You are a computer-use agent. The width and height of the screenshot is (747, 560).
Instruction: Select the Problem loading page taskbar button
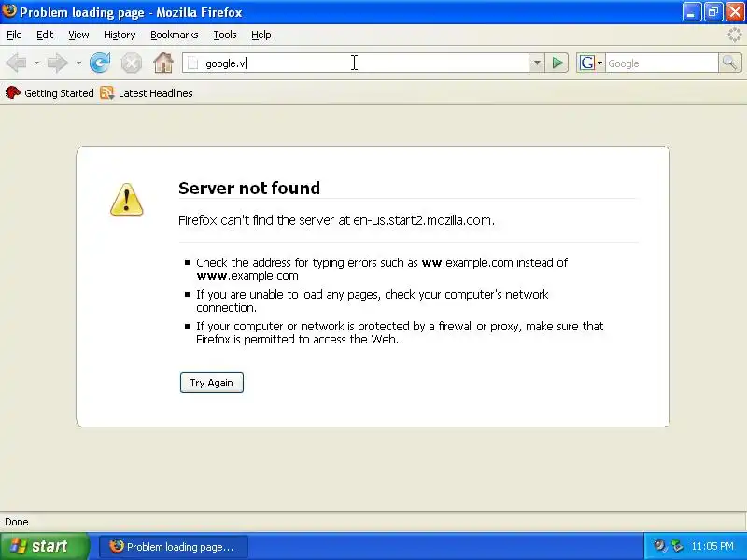tap(174, 546)
